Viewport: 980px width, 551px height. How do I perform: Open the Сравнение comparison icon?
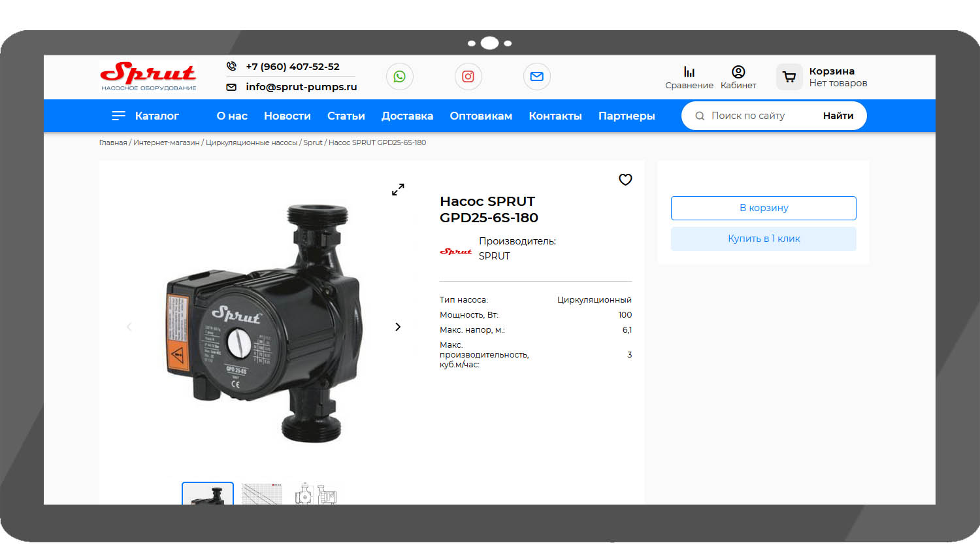(689, 72)
